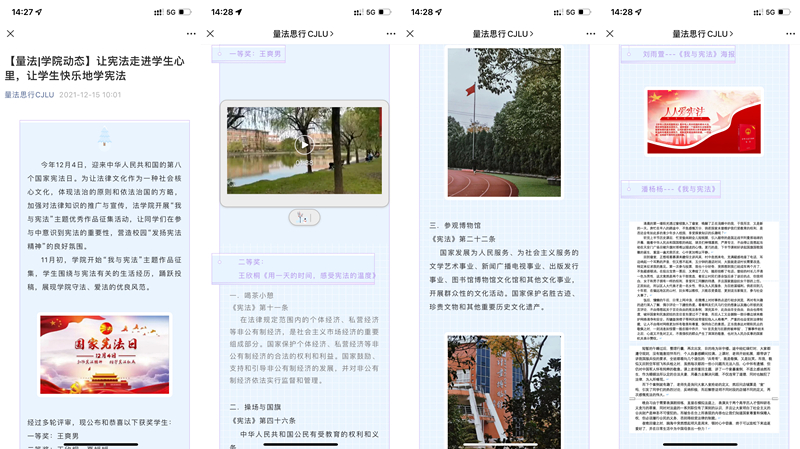Close the article page showing the 【量法|学院动态】 headline
This screenshot has width=800, height=449.
point(10,34)
